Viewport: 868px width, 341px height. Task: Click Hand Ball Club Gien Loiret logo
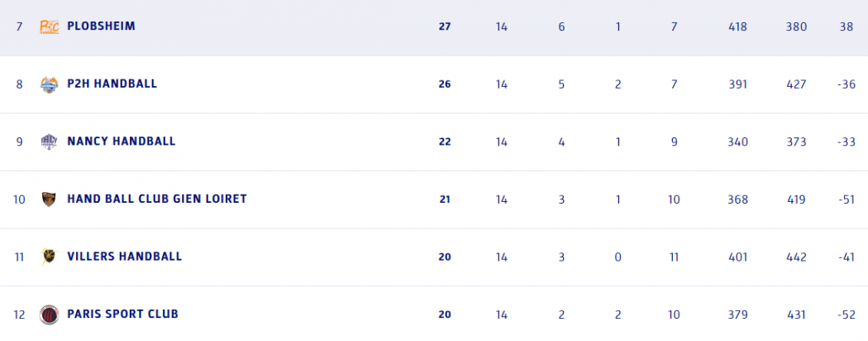click(50, 199)
